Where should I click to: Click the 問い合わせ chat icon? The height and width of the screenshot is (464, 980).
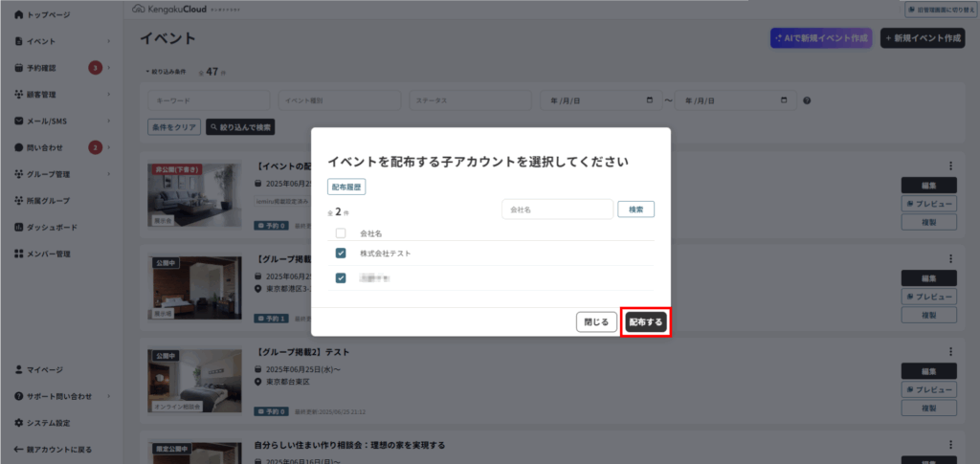pos(19,147)
